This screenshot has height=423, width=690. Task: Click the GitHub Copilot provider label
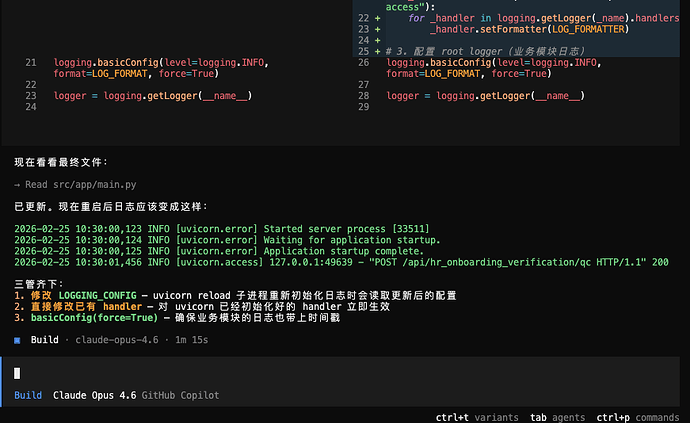point(180,395)
